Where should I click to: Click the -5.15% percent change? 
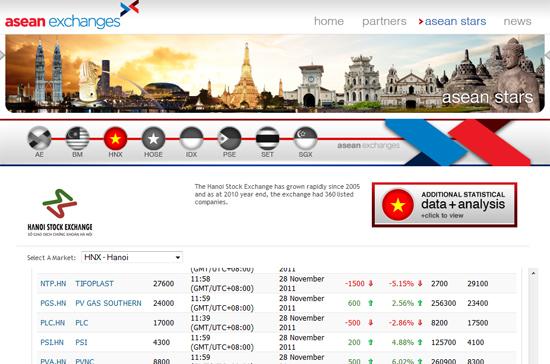(401, 284)
